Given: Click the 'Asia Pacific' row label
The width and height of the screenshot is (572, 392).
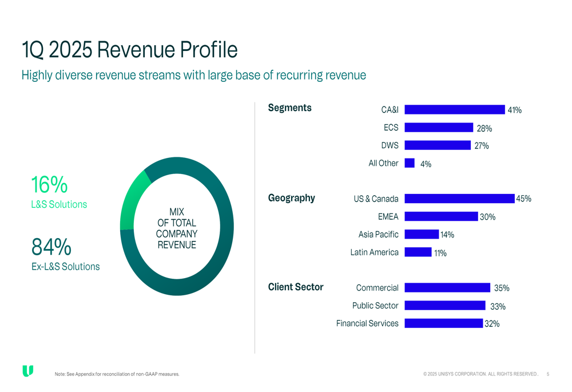Looking at the screenshot, I should point(378,234).
